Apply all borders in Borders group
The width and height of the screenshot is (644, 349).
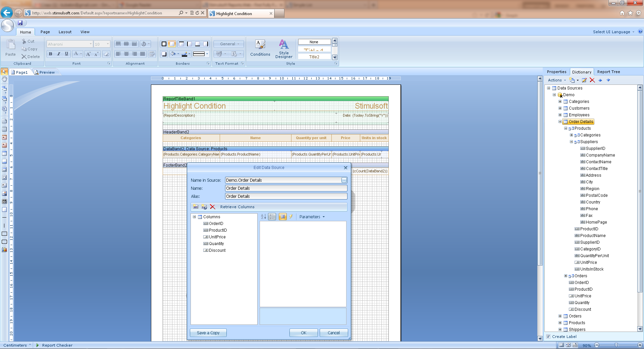click(164, 44)
